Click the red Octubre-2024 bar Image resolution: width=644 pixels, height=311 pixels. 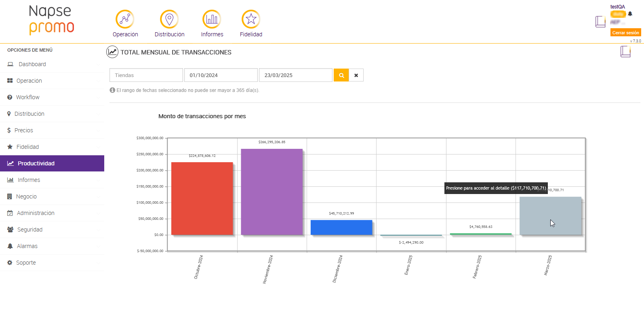coord(202,198)
